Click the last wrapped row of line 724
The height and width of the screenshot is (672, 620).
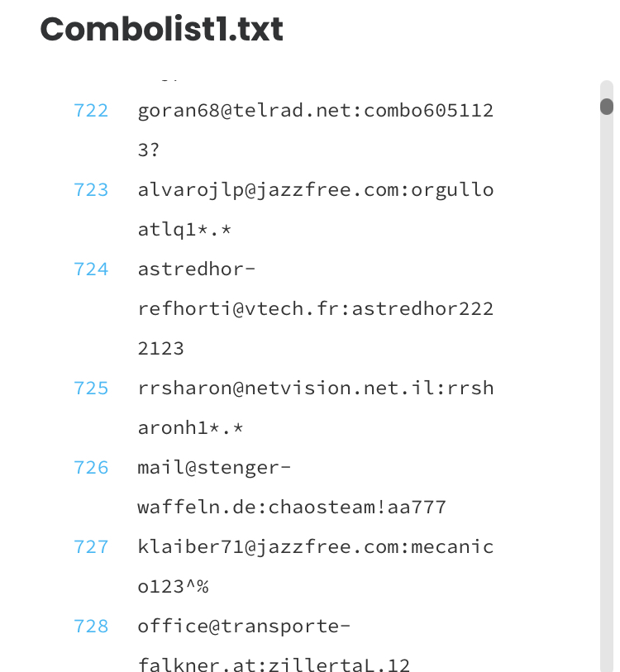(161, 349)
